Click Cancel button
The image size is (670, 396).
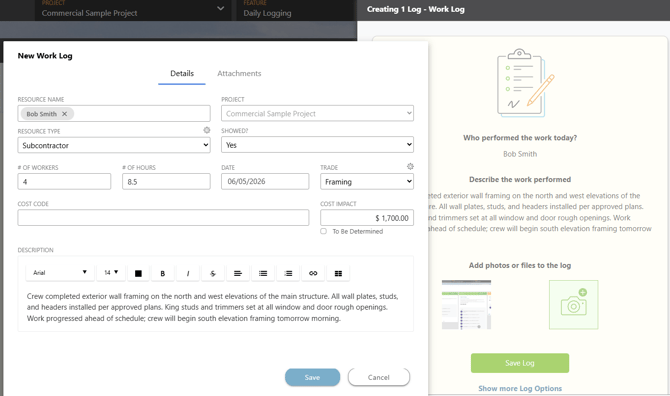(379, 377)
